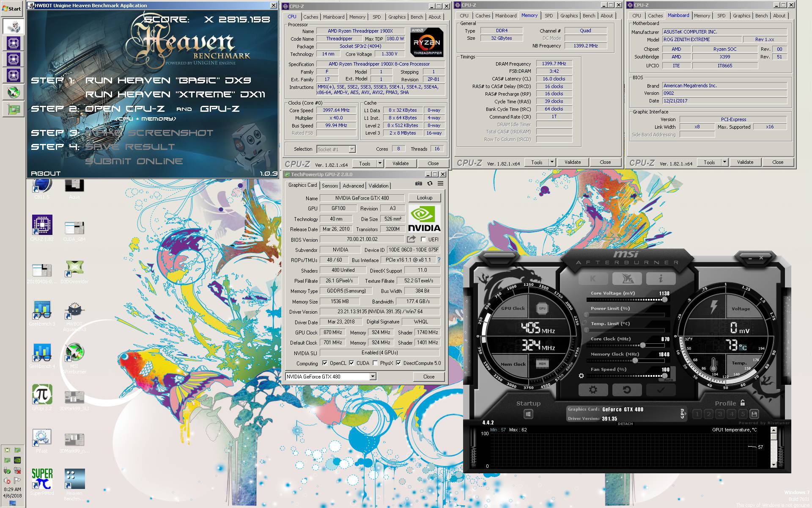Screen dimensions: 812x508
Task: Toggle the Afterburner Startup Windows logo button
Action: (x=528, y=414)
